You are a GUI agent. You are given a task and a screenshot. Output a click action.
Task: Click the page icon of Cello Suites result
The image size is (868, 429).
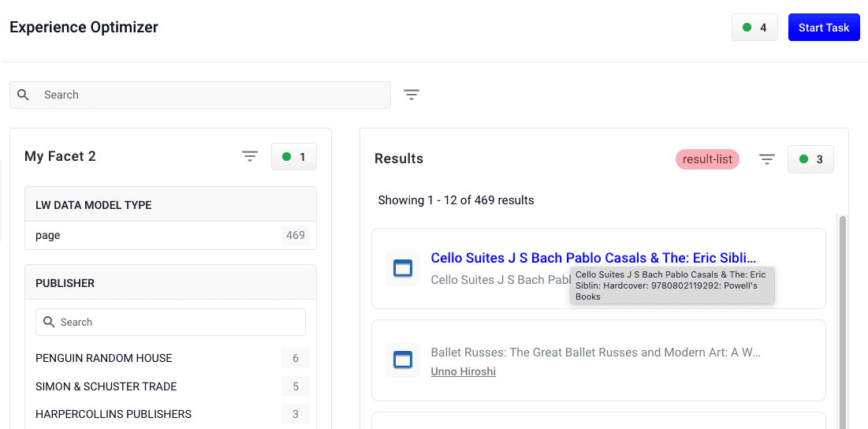(x=403, y=268)
